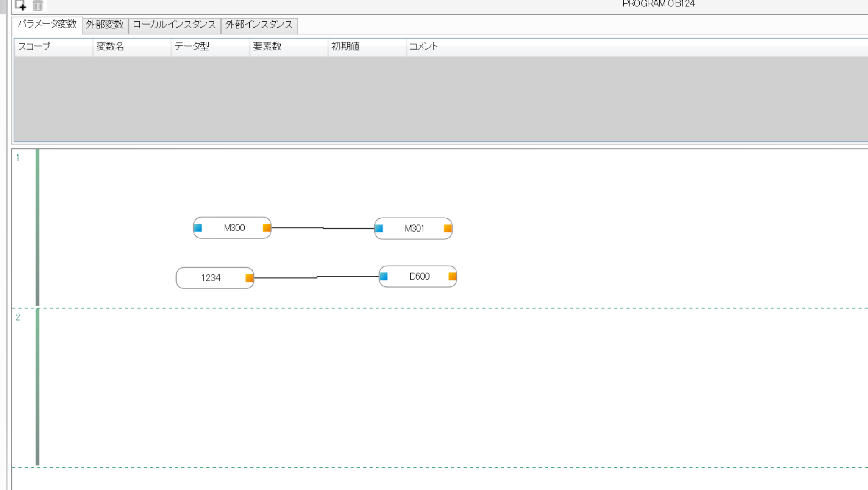Select the constant node labeled 1234
This screenshot has height=490, width=868.
tap(211, 278)
